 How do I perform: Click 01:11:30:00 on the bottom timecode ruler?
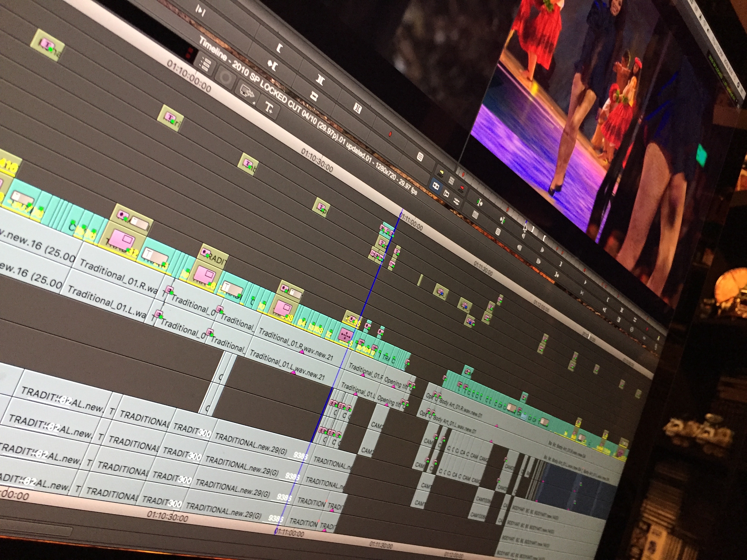point(381,545)
